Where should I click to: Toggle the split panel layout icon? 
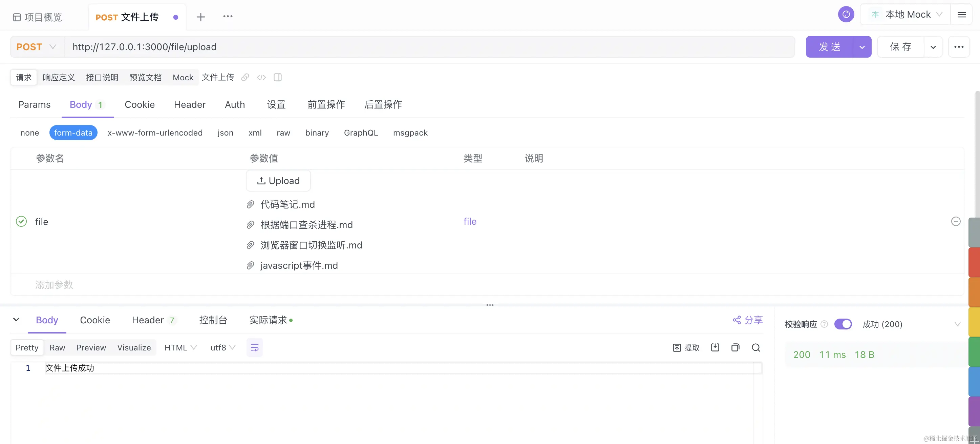(278, 77)
